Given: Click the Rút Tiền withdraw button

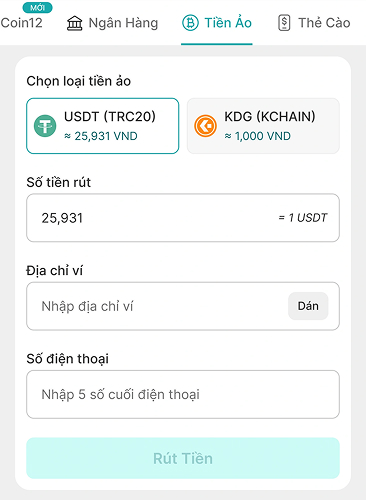Looking at the screenshot, I should coord(183,458).
